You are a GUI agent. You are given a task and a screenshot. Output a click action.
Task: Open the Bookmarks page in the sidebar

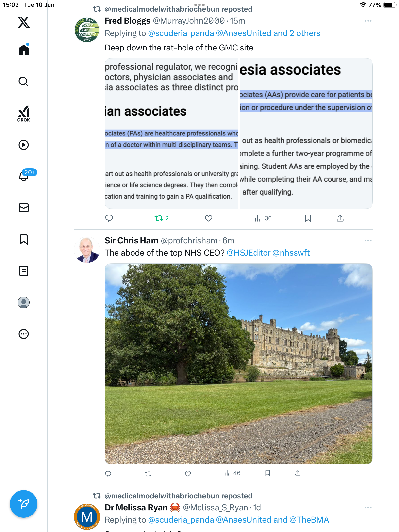pyautogui.click(x=24, y=239)
